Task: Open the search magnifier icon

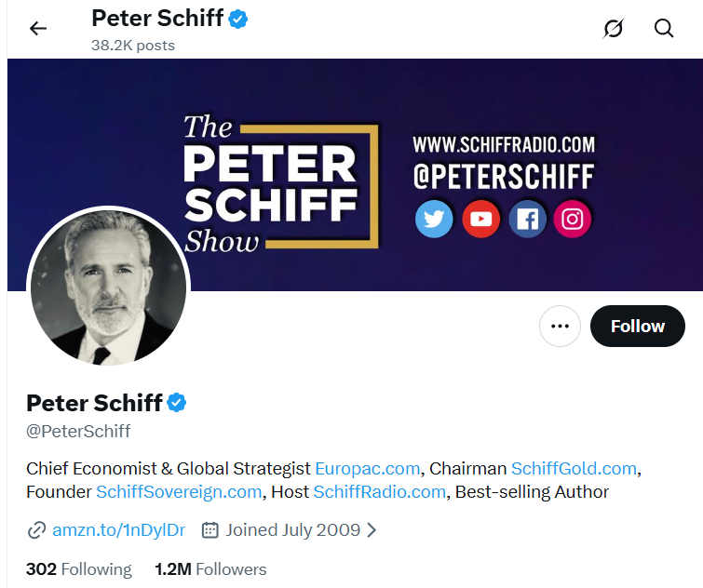Action: point(664,29)
